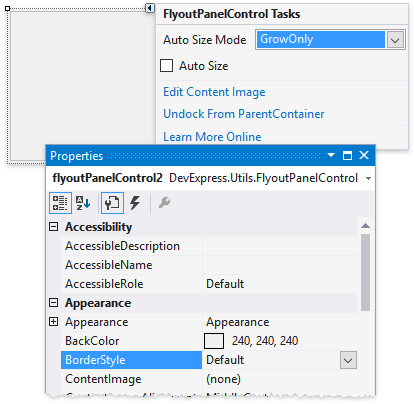
Task: Click Undock From ParentContainer link
Action: pos(244,114)
